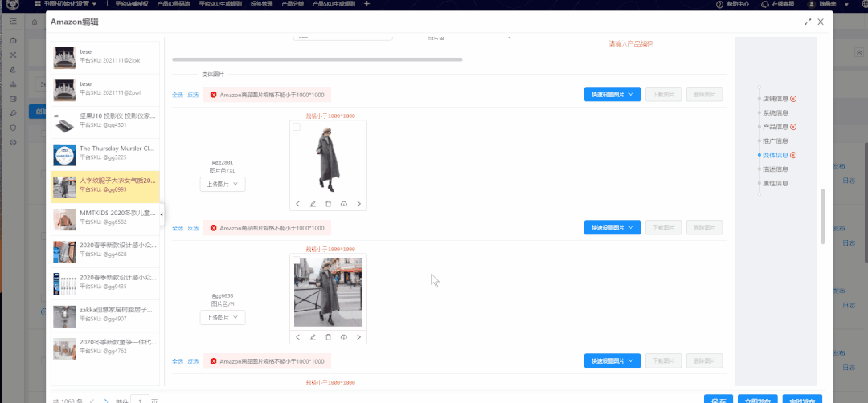Viewport: 868px width, 403px height.
Task: Tick the checkbox on @gg6638 street image
Action: pos(297,261)
